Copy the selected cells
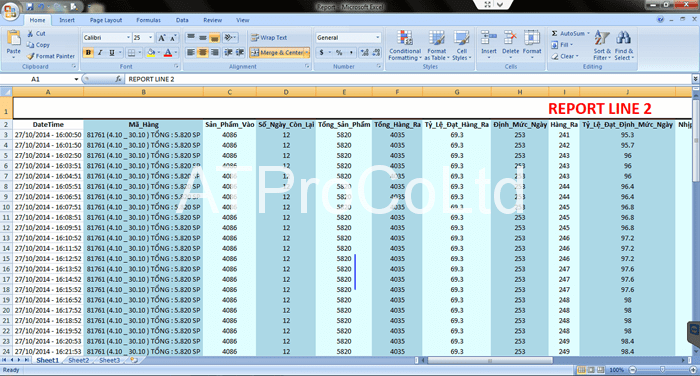 38,45
